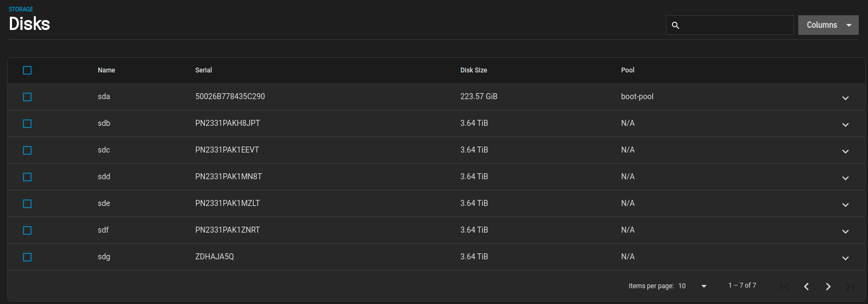Click the search magnifier icon
Viewport: 868px width, 304px height.
676,25
